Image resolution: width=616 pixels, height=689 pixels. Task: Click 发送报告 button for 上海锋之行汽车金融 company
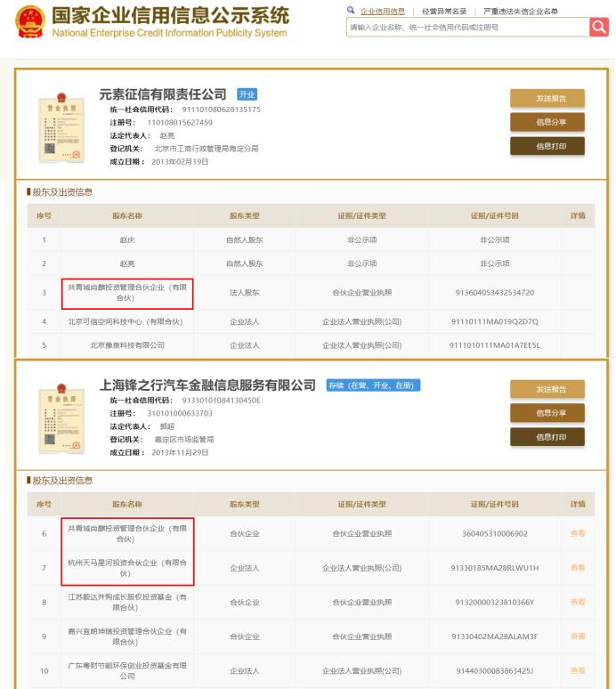(x=547, y=389)
